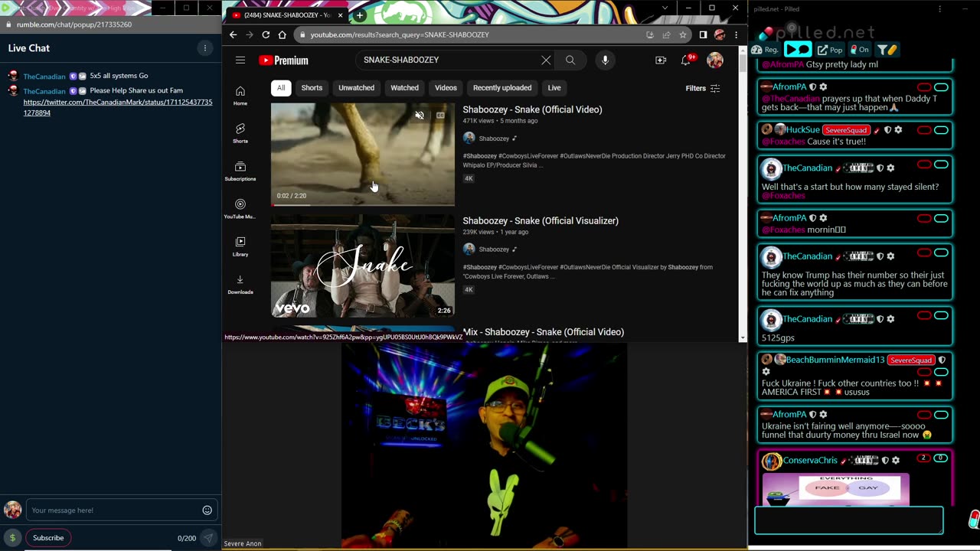Screen dimensions: 980x551
Task: Select the Recently uploaded filter chip
Action: pos(502,88)
